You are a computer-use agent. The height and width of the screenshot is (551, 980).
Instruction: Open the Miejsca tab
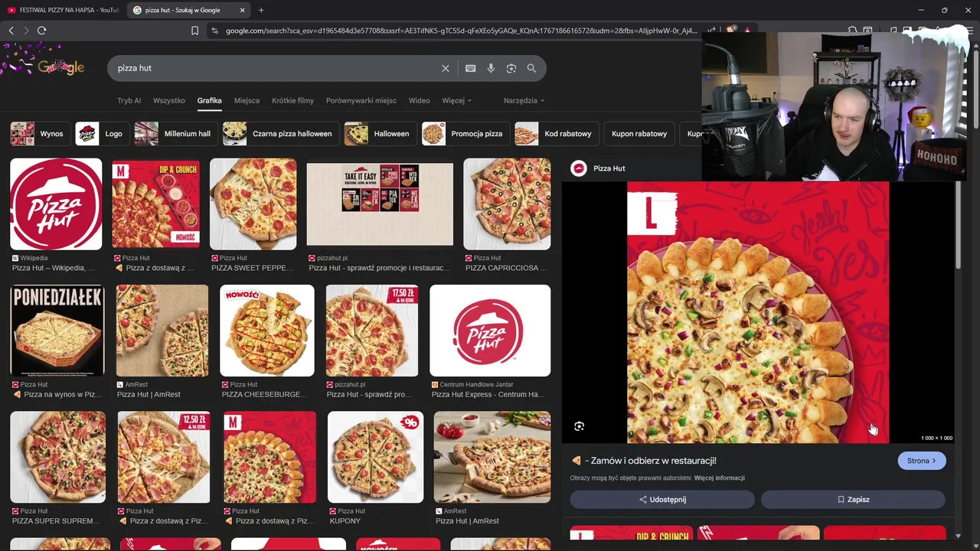[x=247, y=100]
